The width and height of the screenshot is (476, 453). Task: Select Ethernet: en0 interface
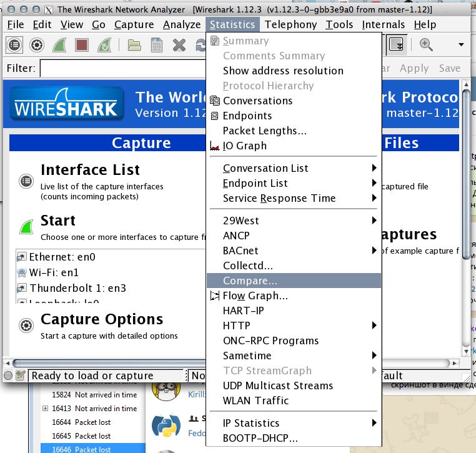click(x=62, y=257)
